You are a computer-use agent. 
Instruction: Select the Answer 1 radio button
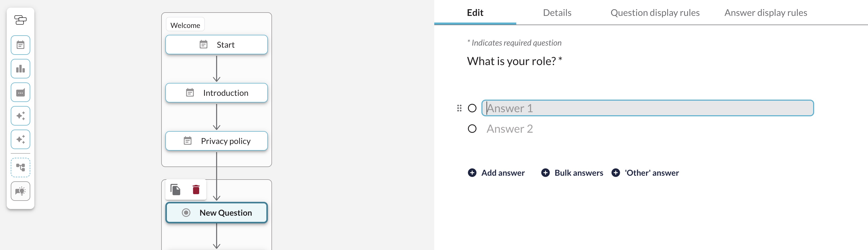[472, 108]
